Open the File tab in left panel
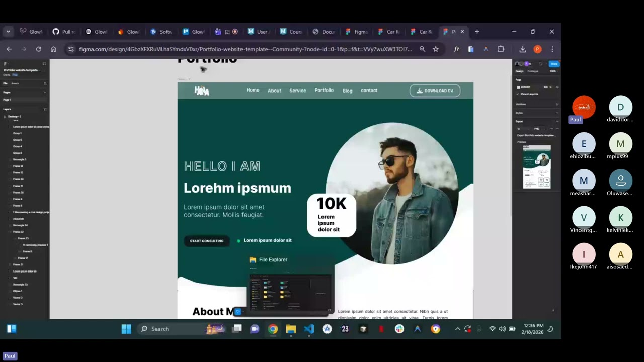Screen dimensions: 644x362 tap(5, 83)
